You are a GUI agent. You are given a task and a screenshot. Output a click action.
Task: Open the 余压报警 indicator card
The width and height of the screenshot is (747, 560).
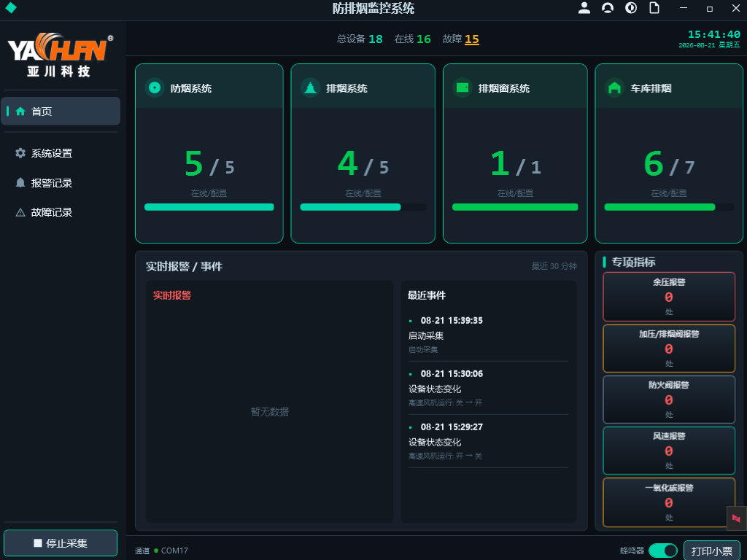(669, 297)
